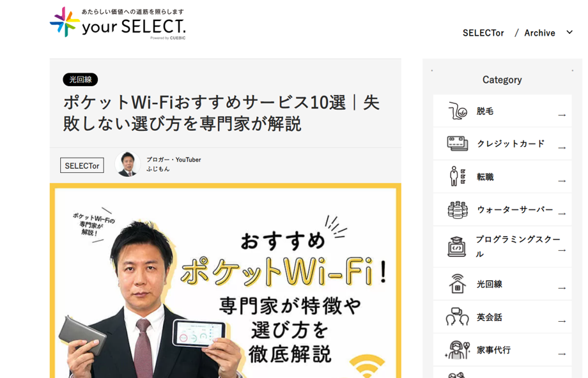Click the 転職 person checklist icon

pos(458,176)
